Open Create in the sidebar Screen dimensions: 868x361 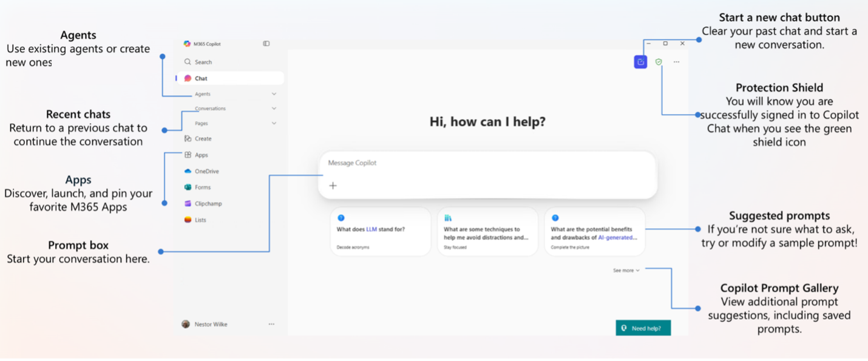click(x=203, y=139)
